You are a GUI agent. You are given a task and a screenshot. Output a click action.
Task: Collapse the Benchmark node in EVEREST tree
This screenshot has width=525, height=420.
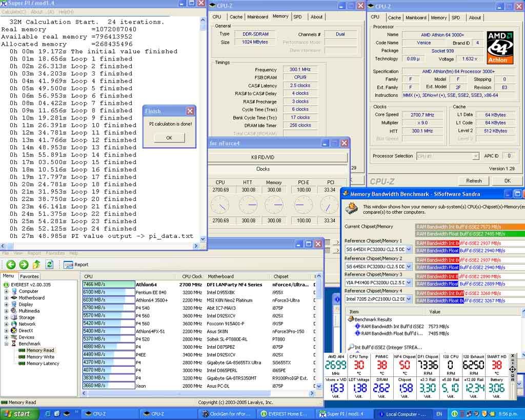click(7, 344)
